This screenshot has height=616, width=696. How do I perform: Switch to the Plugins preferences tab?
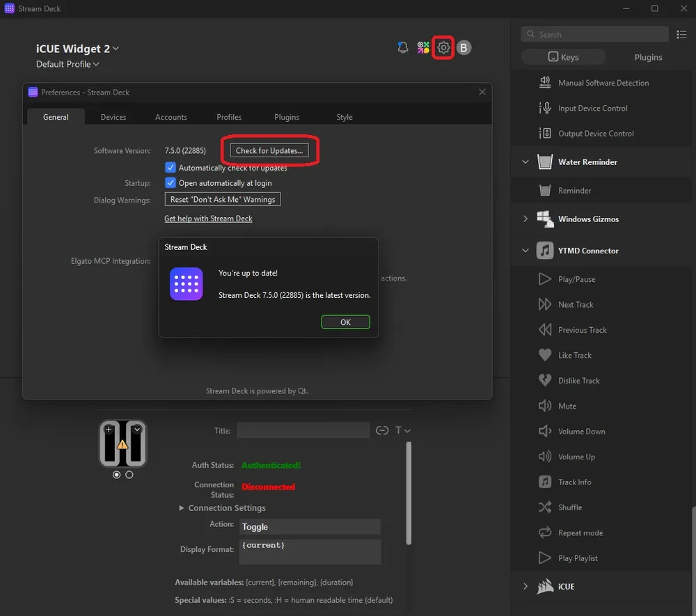pos(287,117)
